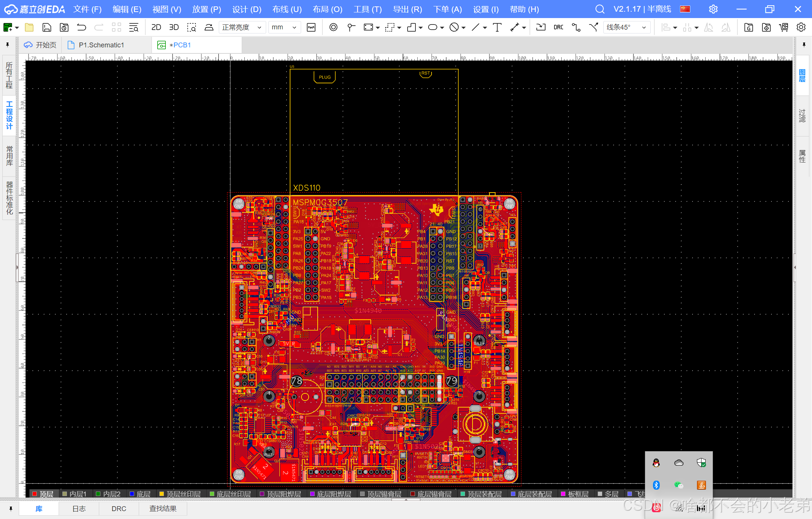Viewport: 812px width, 519px height.
Task: Open the search magnifier in the title bar
Action: tap(600, 9)
